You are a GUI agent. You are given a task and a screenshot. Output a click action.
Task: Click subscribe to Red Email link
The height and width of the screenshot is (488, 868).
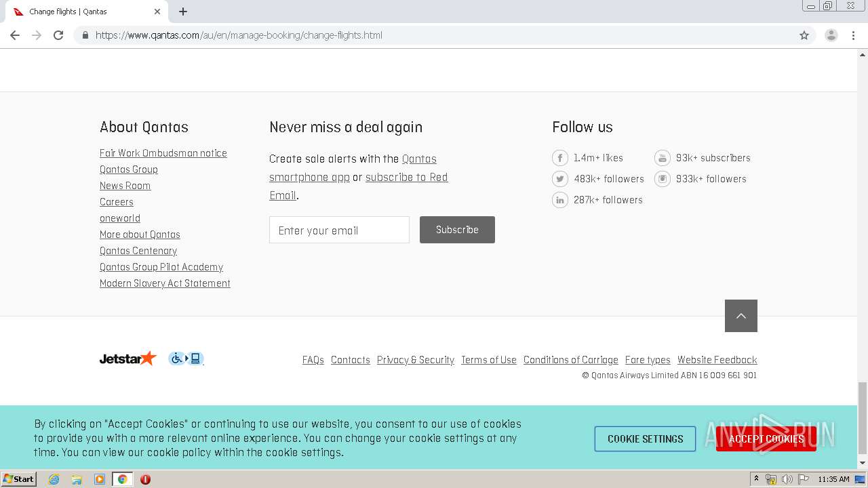point(407,178)
